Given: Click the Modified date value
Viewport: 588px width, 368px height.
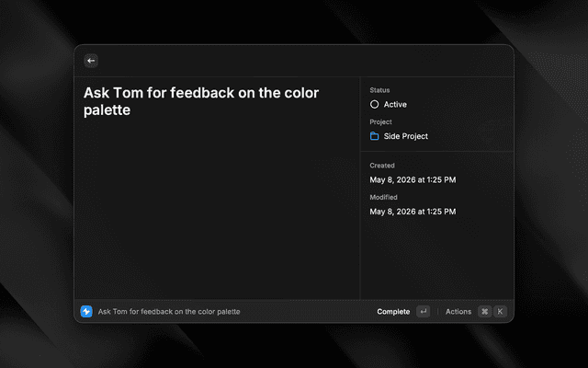Looking at the screenshot, I should [x=413, y=212].
